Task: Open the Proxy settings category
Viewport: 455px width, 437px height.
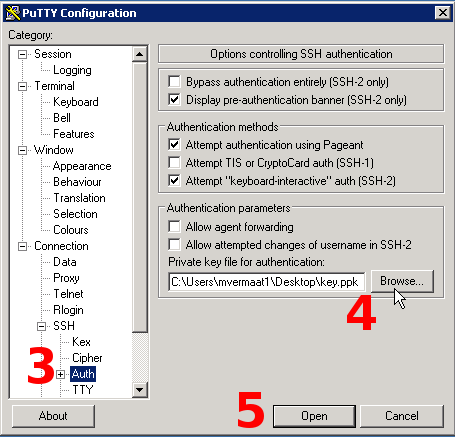Action: 66,278
